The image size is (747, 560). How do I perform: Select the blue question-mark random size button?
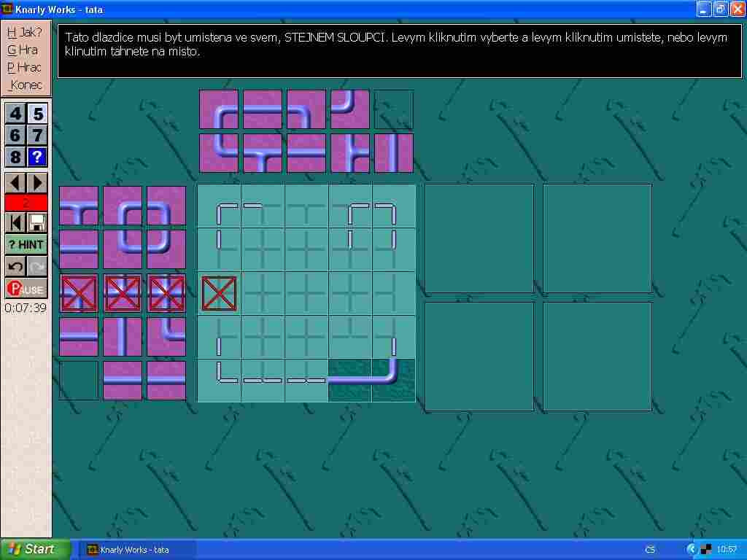coord(37,157)
